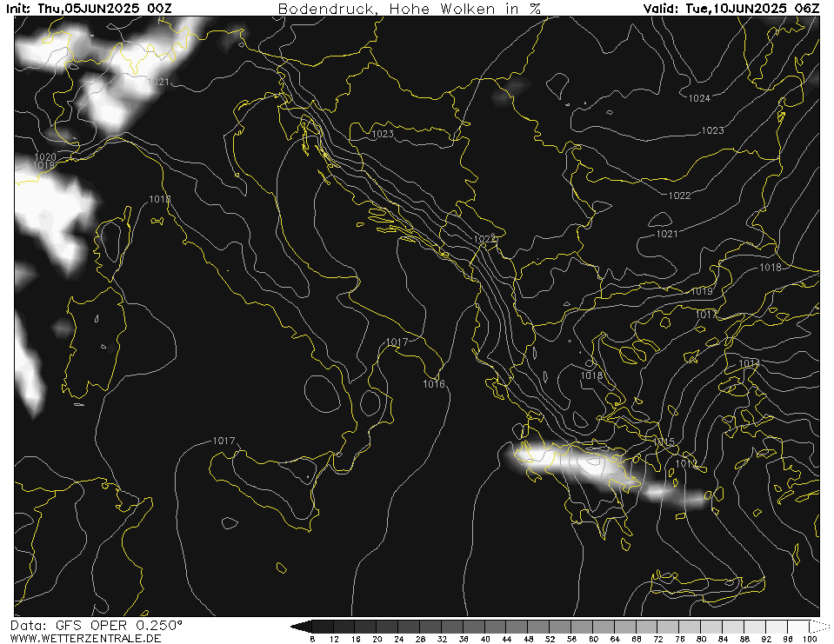The image size is (834, 644).
Task: Click the 1024 isobar label
Action: click(699, 98)
